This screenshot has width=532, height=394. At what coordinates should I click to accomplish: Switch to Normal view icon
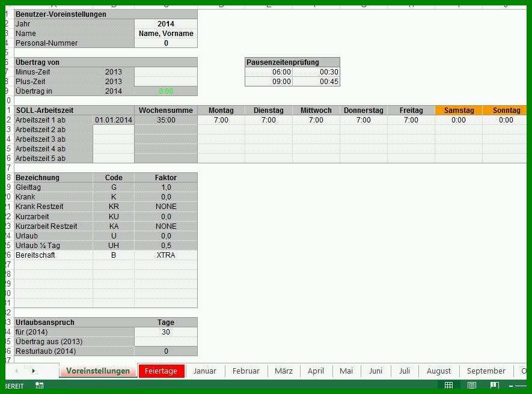(448, 385)
